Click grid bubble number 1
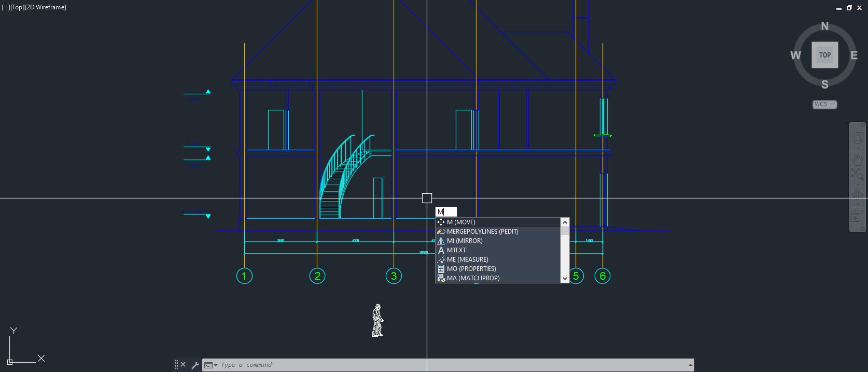Screen dimensions: 868x372 click(244, 276)
